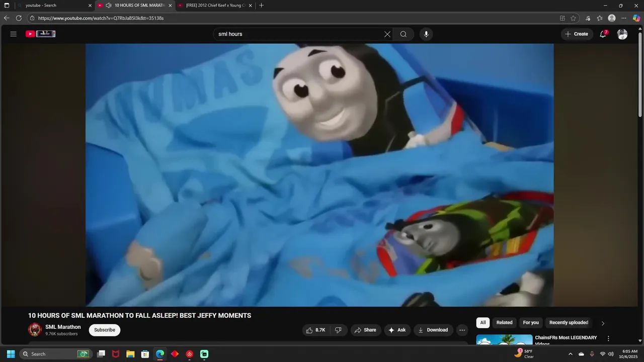Open Microsoft Store from the taskbar

145,354
